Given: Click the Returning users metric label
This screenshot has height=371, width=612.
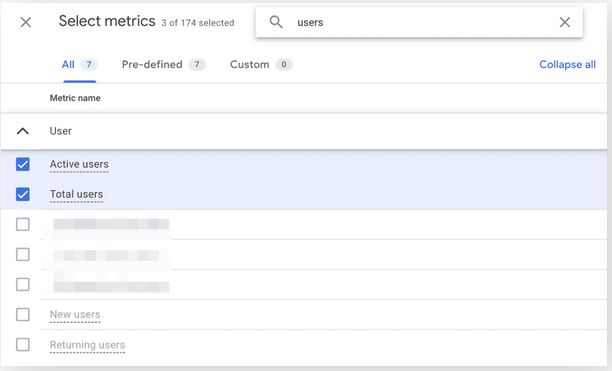Looking at the screenshot, I should pyautogui.click(x=87, y=345).
